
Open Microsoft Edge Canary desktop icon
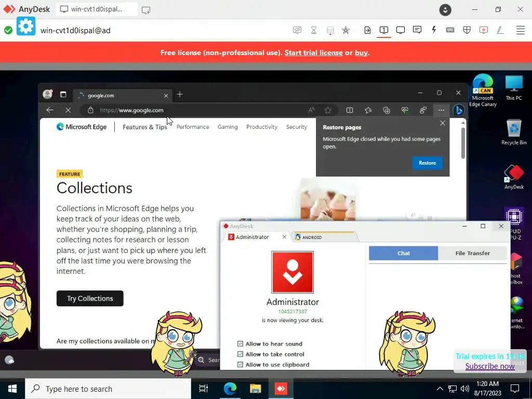pyautogui.click(x=483, y=90)
